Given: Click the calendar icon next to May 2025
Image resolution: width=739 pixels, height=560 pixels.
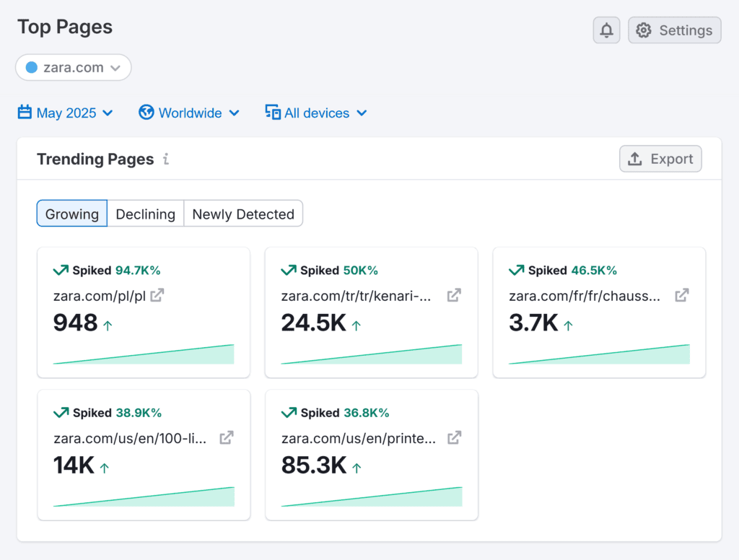Looking at the screenshot, I should [24, 113].
